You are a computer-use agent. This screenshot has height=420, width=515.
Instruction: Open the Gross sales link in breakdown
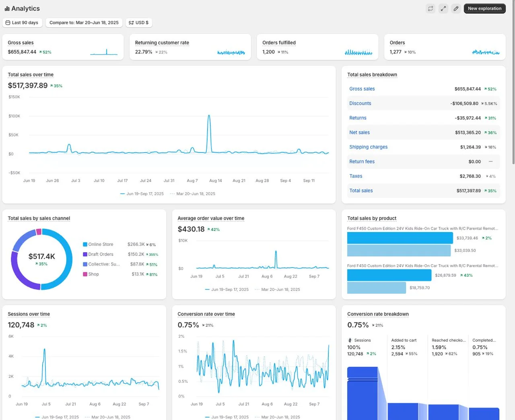coord(362,89)
